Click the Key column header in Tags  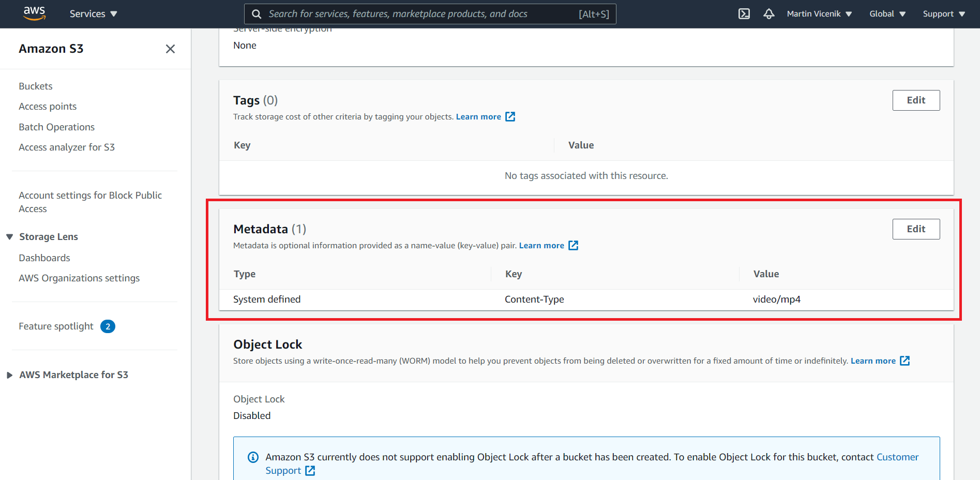pyautogui.click(x=242, y=145)
